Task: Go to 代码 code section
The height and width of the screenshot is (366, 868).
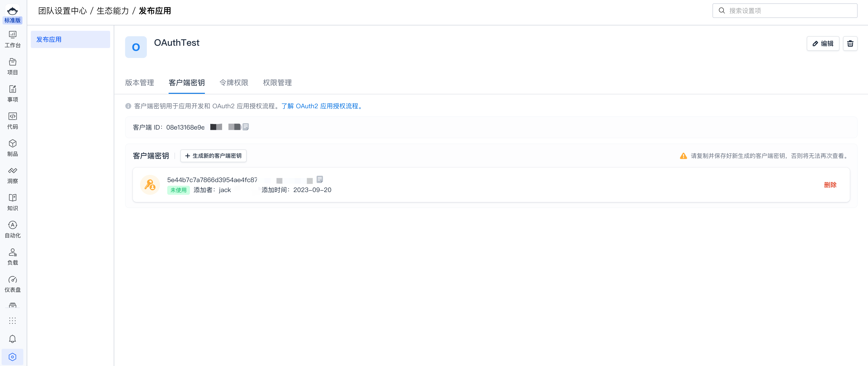Action: tap(12, 120)
